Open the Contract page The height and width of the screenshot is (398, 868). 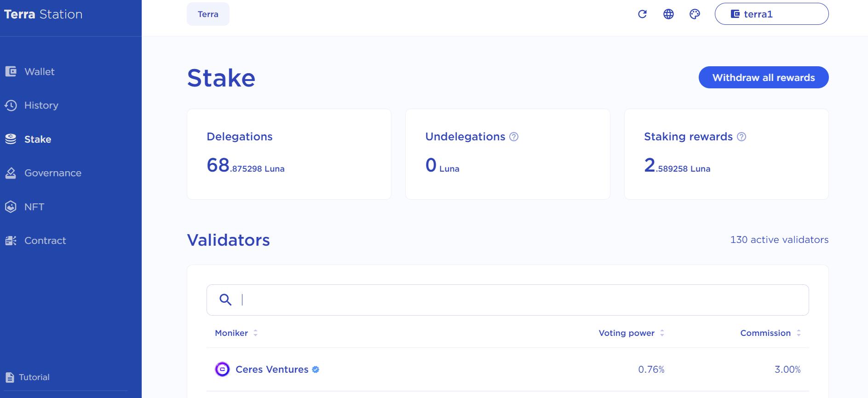[x=45, y=241]
